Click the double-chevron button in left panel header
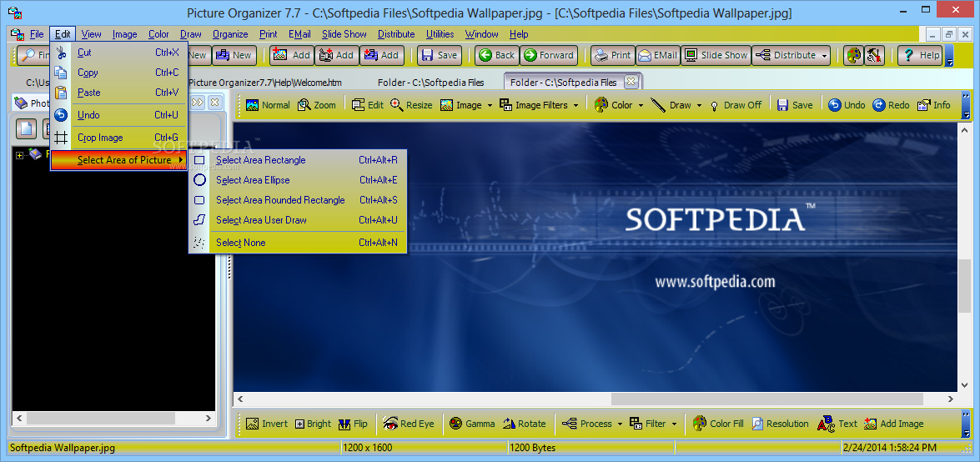 (x=198, y=102)
